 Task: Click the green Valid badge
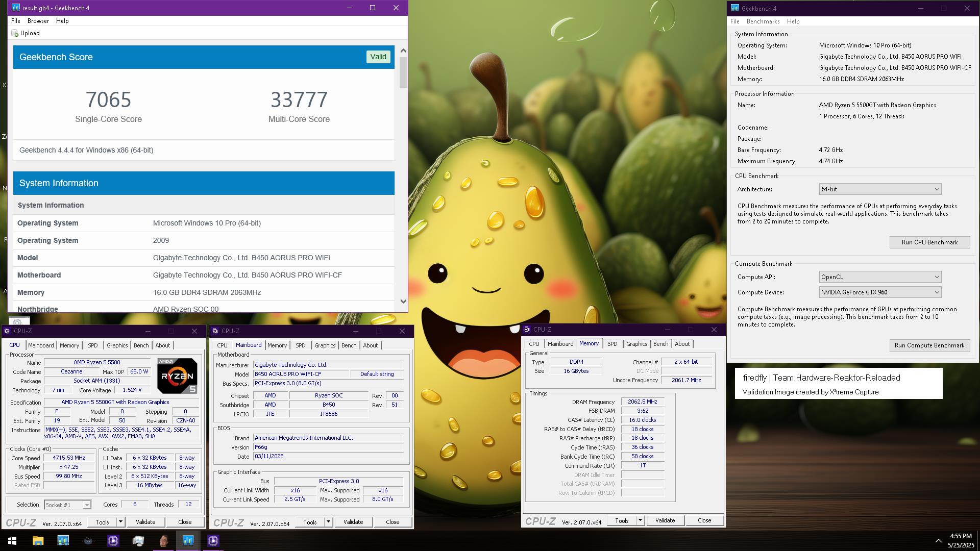378,57
